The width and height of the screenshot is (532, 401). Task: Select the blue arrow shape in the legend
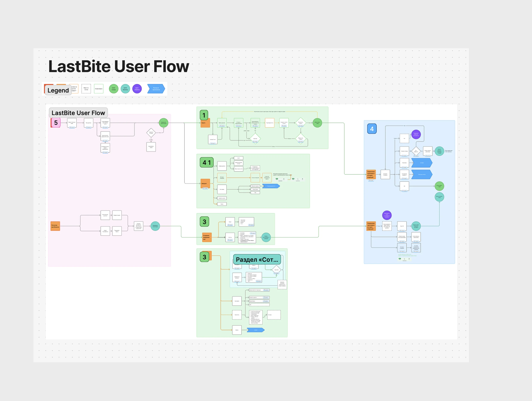point(156,89)
